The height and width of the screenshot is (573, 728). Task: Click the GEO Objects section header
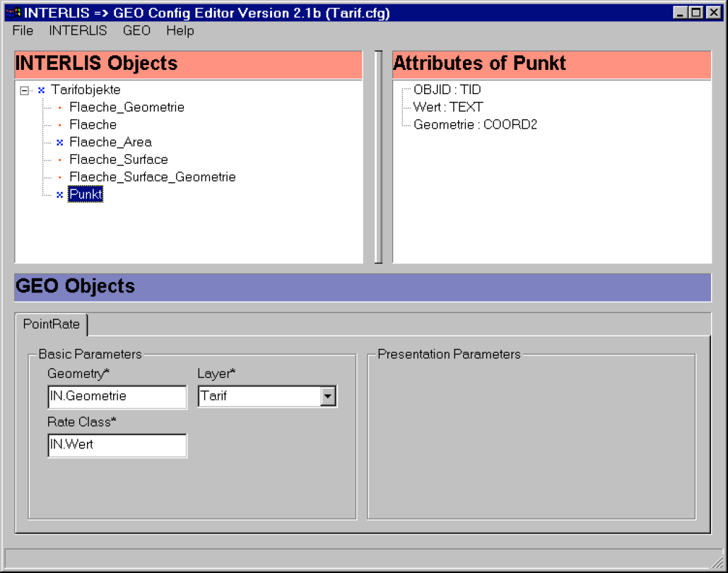pos(363,287)
